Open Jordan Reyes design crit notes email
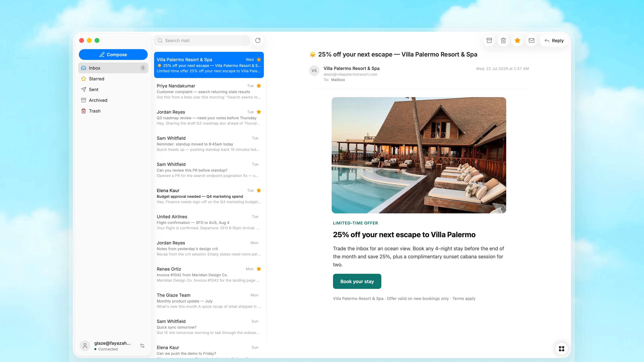644x362 pixels. [x=209, y=248]
